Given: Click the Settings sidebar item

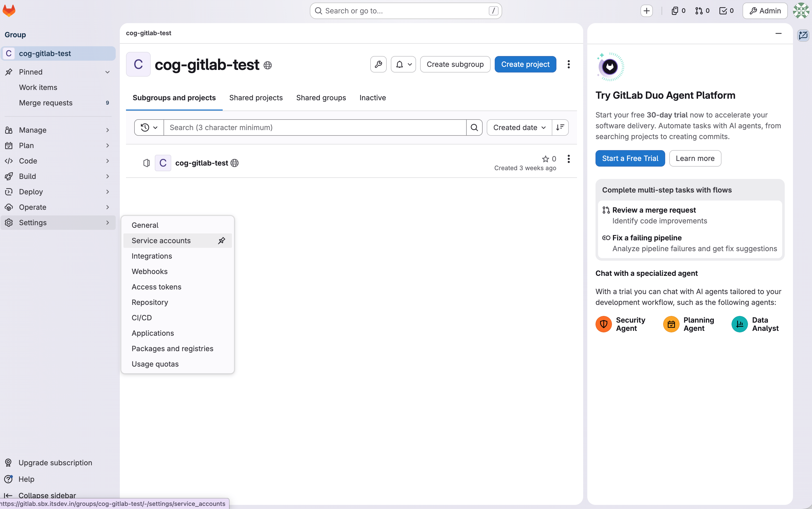Looking at the screenshot, I should pyautogui.click(x=58, y=223).
